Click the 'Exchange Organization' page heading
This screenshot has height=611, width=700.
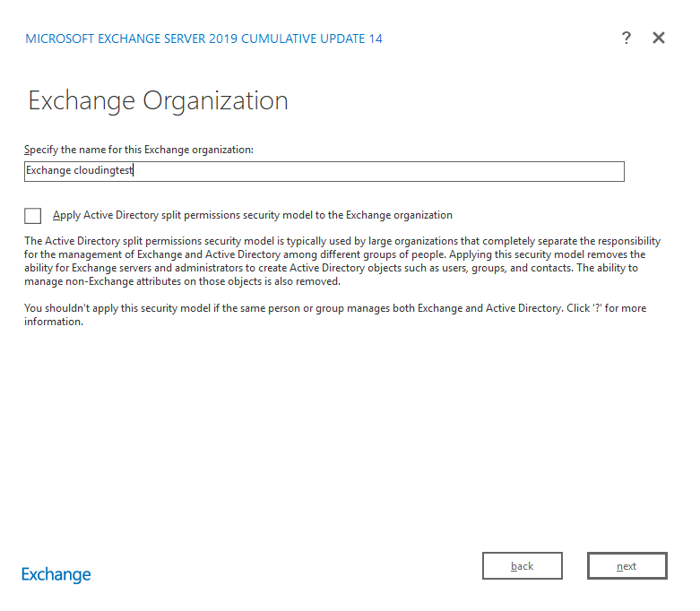tap(158, 100)
